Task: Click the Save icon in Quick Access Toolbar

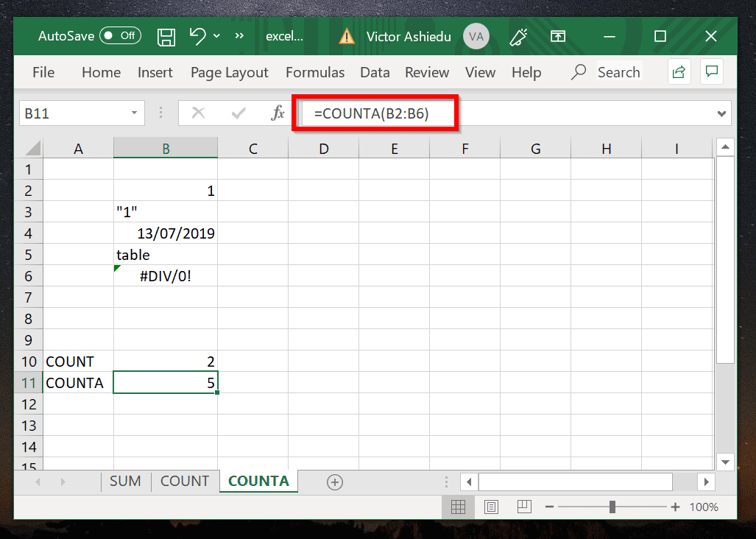Action: coord(166,36)
